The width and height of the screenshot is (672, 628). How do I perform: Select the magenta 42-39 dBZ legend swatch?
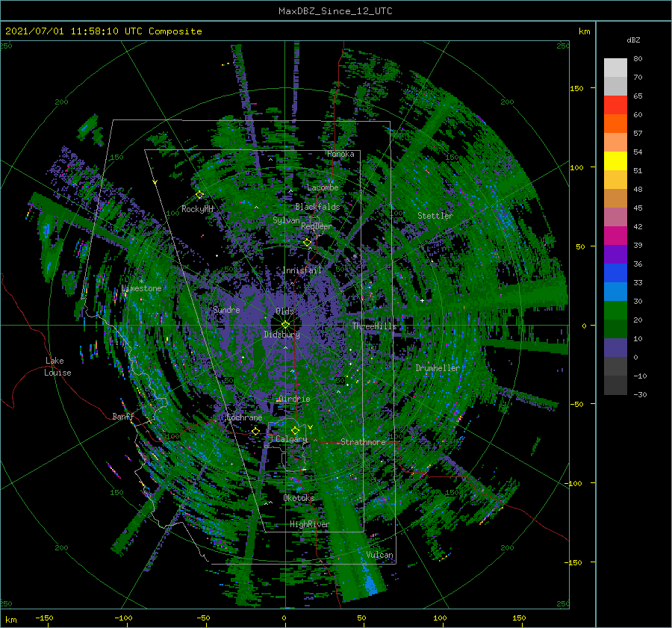click(615, 236)
